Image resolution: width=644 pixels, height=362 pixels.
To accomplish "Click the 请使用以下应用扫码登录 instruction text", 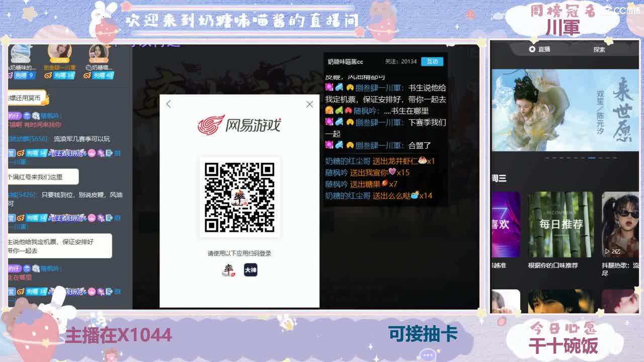I will (239, 253).
